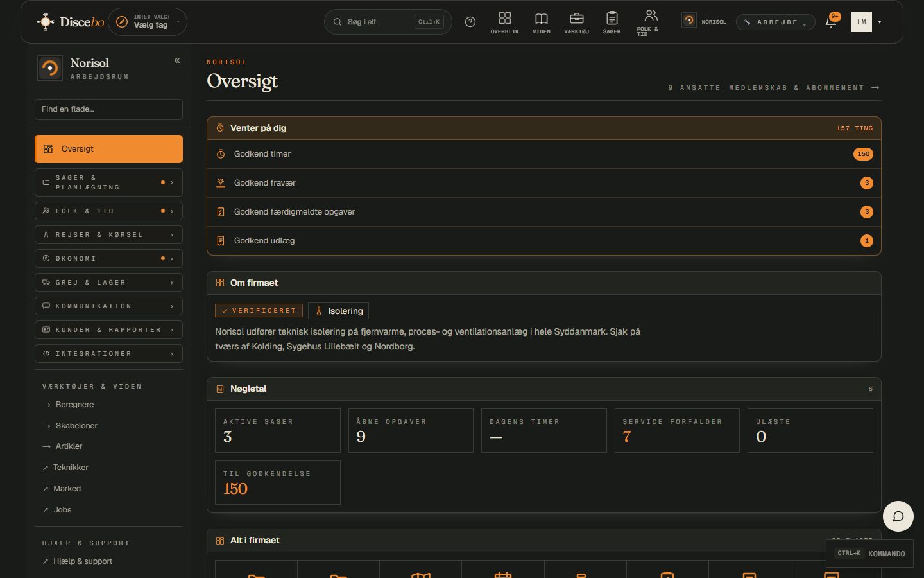The image size is (924, 578).
Task: Click the Norisol company logo in top bar
Action: [x=689, y=21]
